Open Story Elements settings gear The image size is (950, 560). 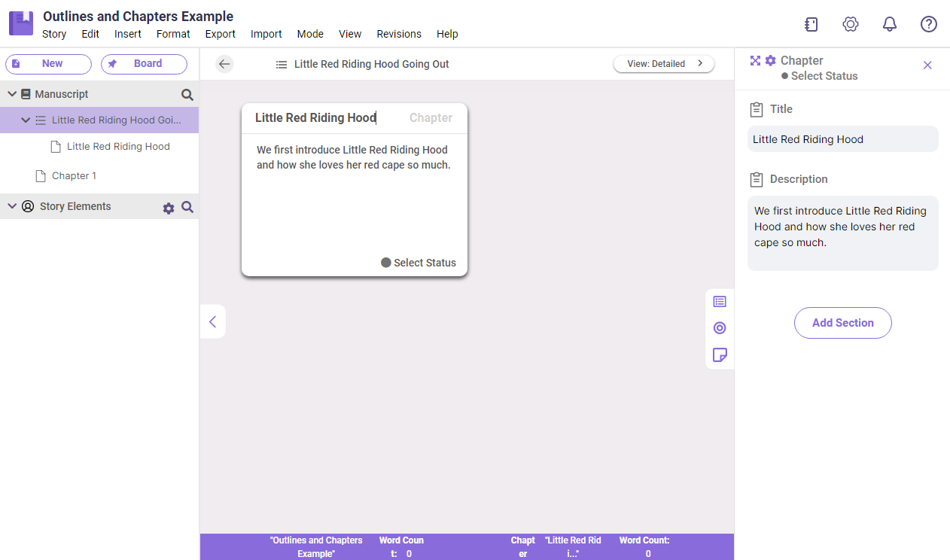point(168,208)
